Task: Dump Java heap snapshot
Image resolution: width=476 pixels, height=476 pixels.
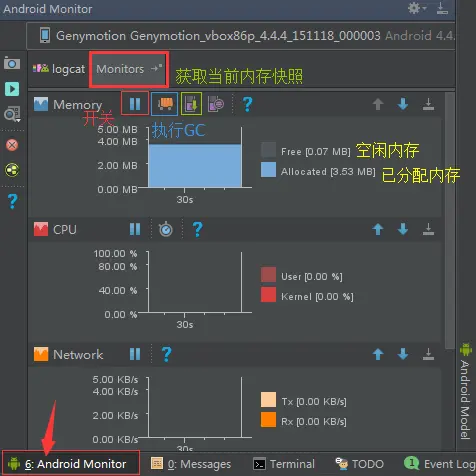Action: click(x=191, y=104)
